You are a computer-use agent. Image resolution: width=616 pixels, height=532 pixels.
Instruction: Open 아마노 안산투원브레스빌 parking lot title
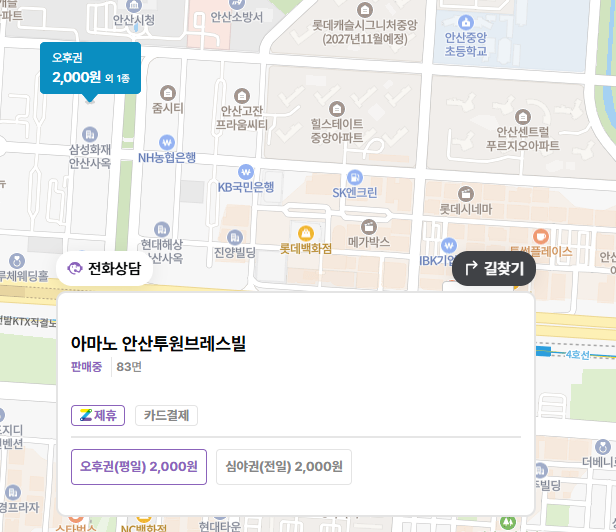(x=158, y=343)
